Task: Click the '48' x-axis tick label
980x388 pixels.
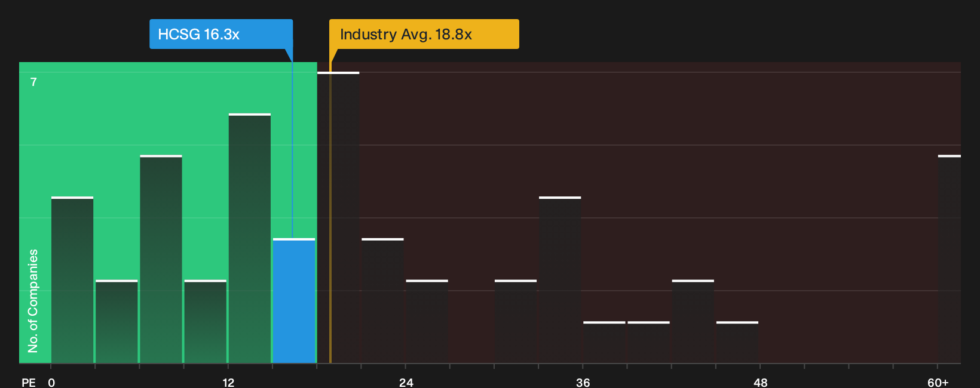Action: click(x=760, y=383)
